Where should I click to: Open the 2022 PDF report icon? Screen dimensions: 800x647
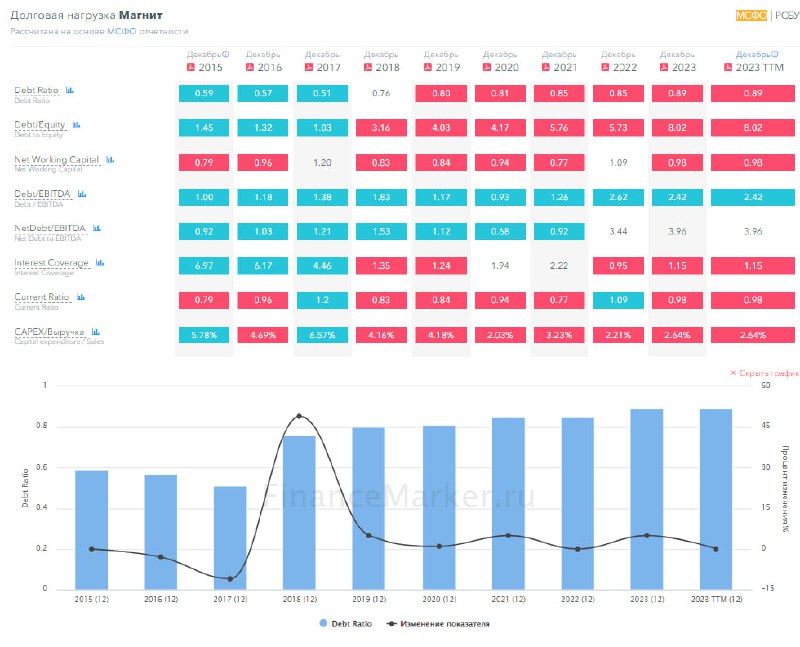pos(605,67)
